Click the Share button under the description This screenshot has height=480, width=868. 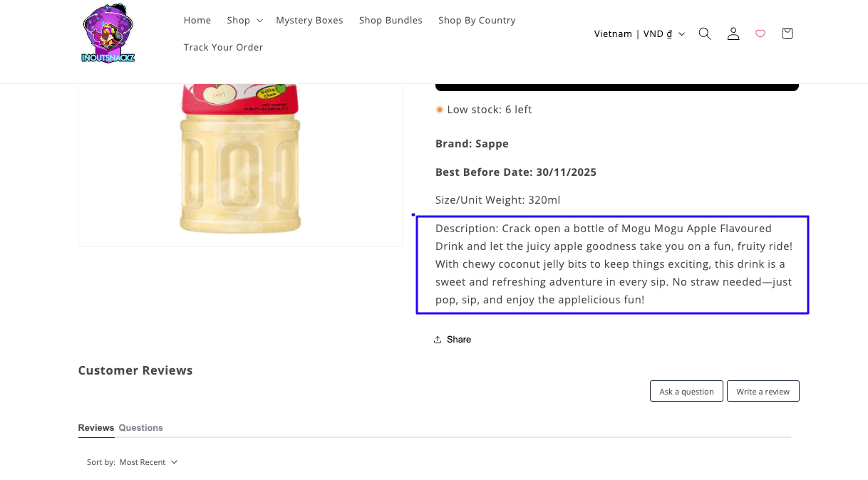pos(453,340)
